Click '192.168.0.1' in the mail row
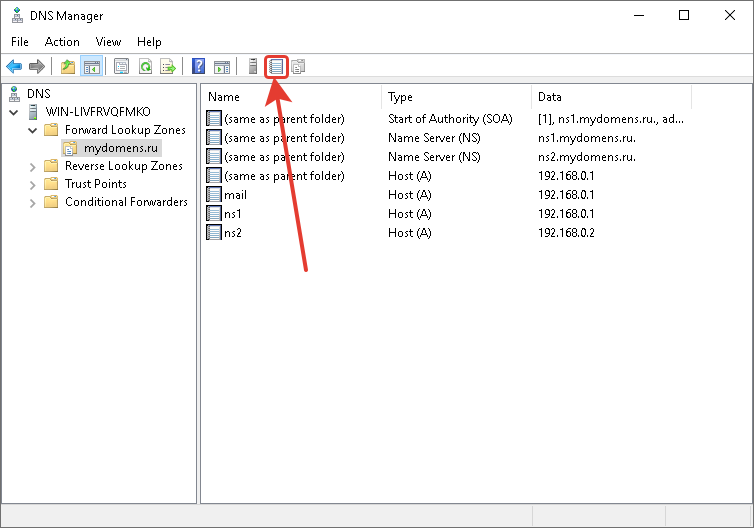The height and width of the screenshot is (528, 754). [x=566, y=195]
